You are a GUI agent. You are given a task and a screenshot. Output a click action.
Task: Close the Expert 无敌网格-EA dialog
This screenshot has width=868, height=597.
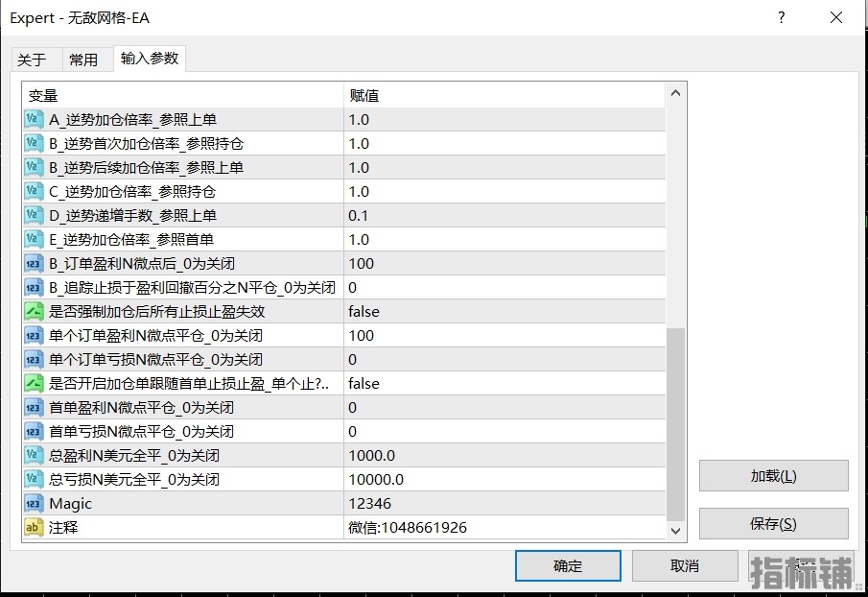836,17
